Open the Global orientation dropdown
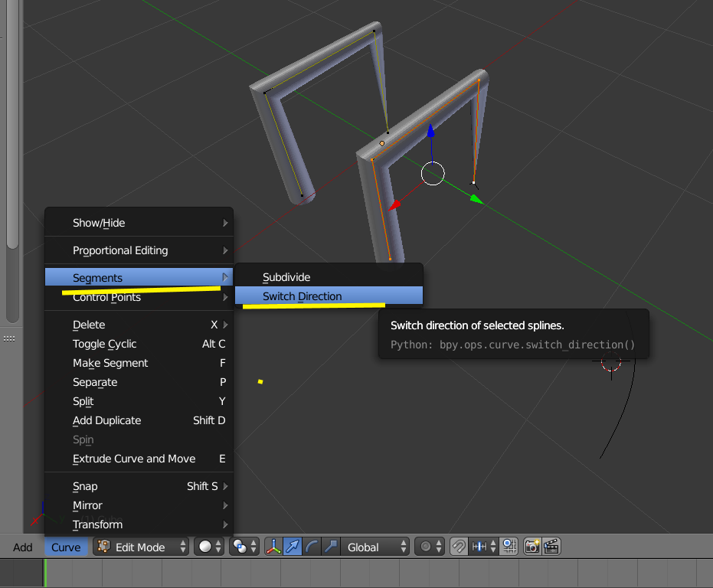Image resolution: width=713 pixels, height=588 pixels. [x=374, y=547]
